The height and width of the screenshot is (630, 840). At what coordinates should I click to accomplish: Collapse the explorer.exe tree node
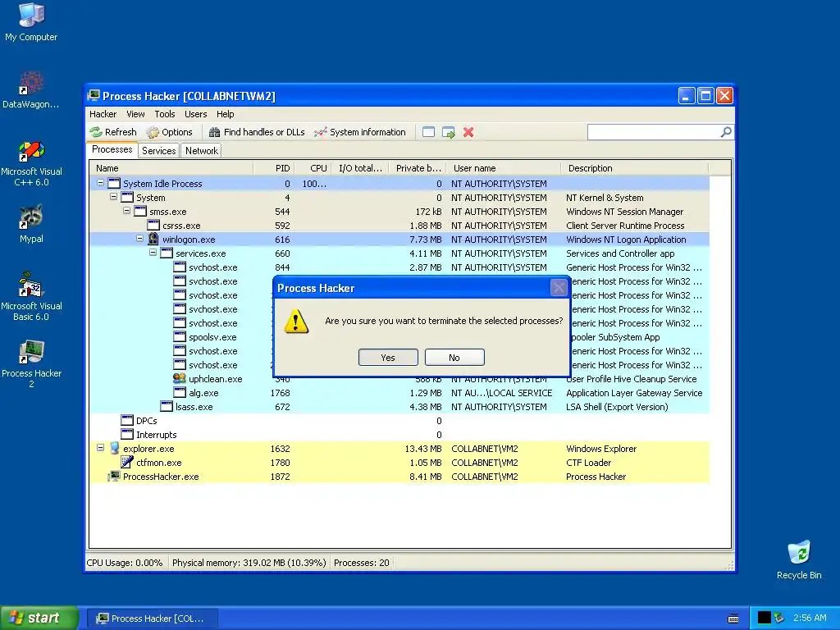tap(100, 447)
